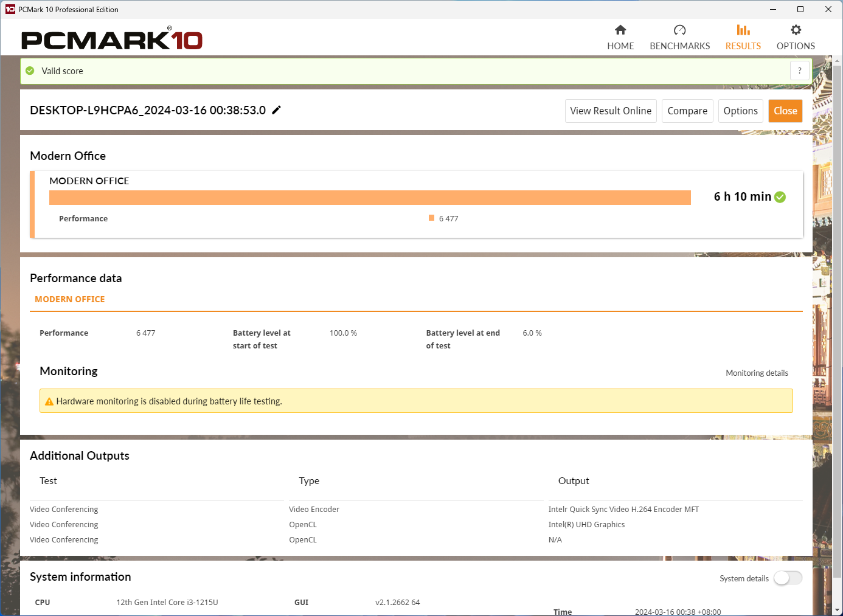843x616 pixels.
Task: Click the Battery level at end of test label
Action: tap(463, 339)
